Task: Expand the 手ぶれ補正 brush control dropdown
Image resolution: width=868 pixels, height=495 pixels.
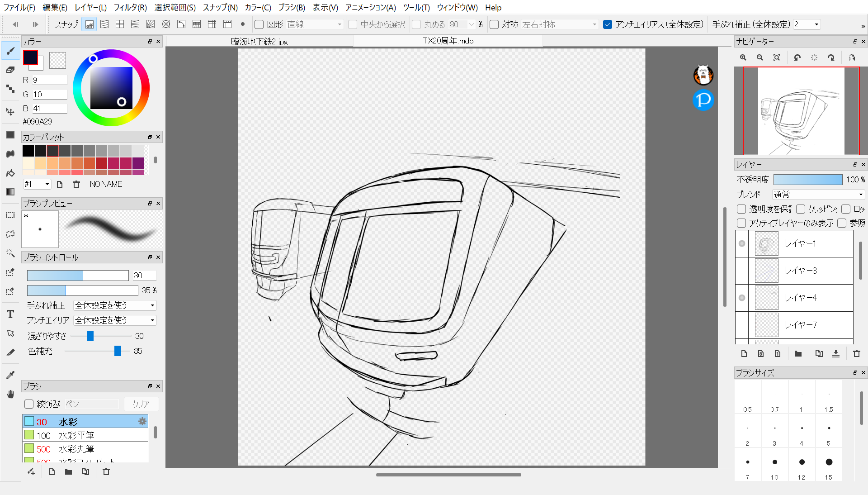Action: click(x=115, y=305)
